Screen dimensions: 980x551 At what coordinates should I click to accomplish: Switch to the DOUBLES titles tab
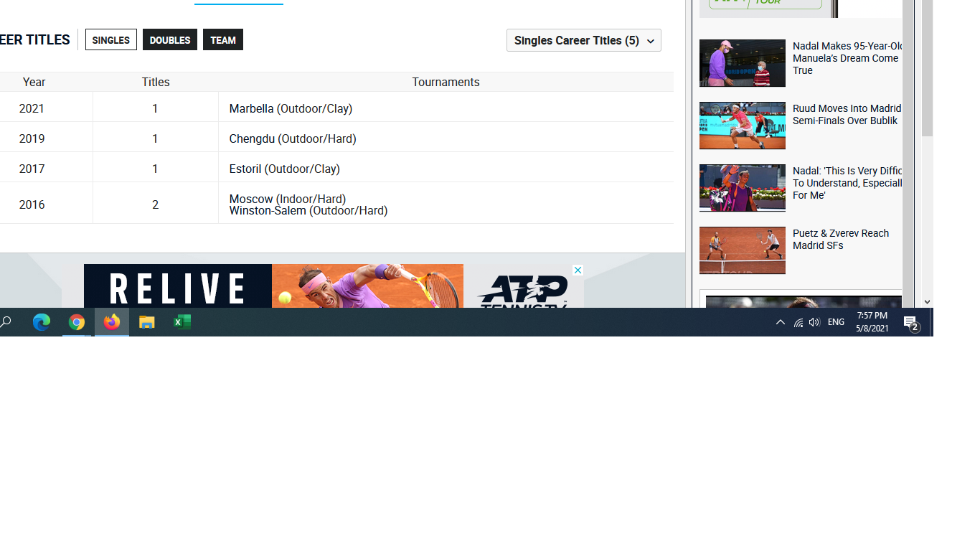[x=169, y=39]
